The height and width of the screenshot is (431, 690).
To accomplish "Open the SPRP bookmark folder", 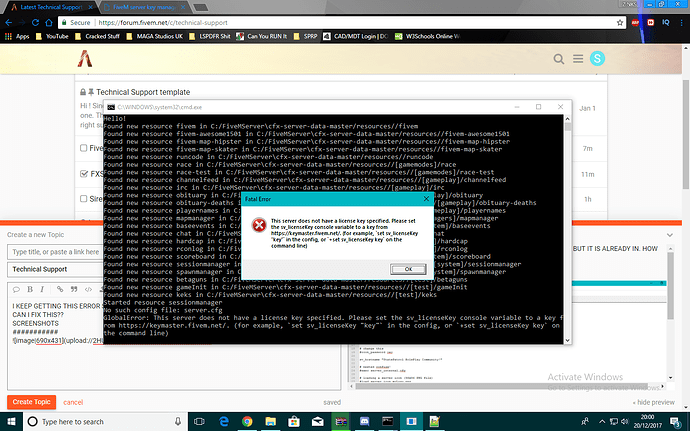I will 305,37.
